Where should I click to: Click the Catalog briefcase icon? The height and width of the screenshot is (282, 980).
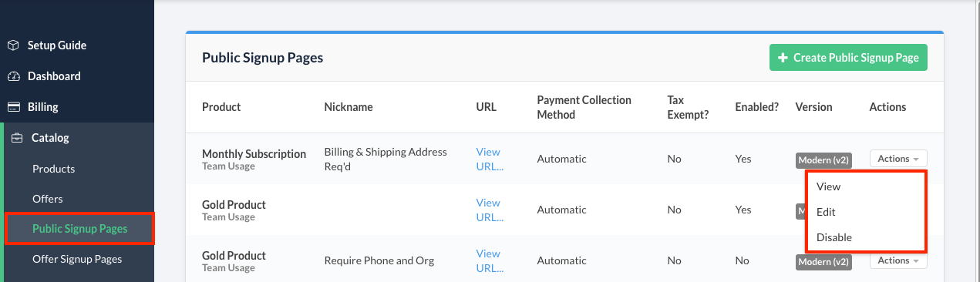(x=17, y=138)
